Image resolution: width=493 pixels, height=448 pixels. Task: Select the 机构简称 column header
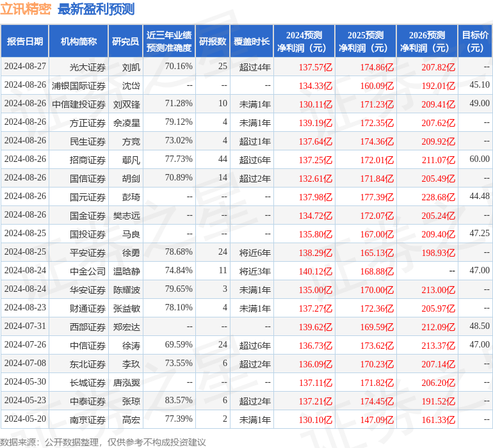tap(79, 41)
